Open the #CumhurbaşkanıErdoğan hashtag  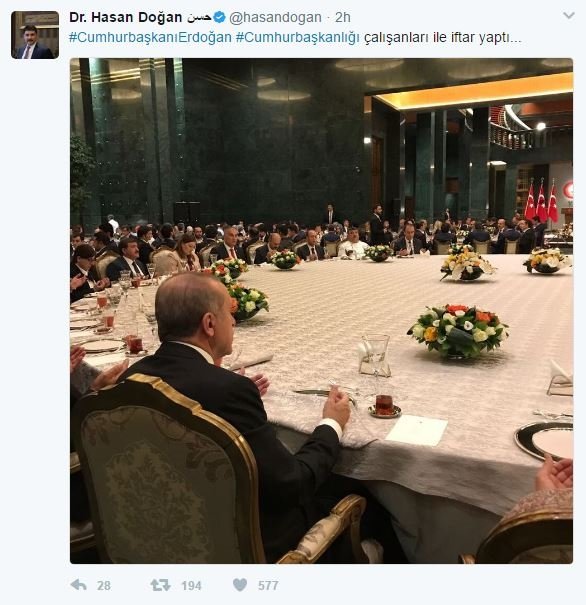pyautogui.click(x=150, y=38)
